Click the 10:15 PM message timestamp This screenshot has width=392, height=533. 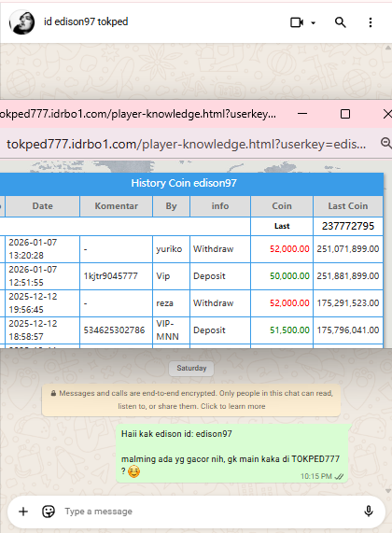coord(315,476)
